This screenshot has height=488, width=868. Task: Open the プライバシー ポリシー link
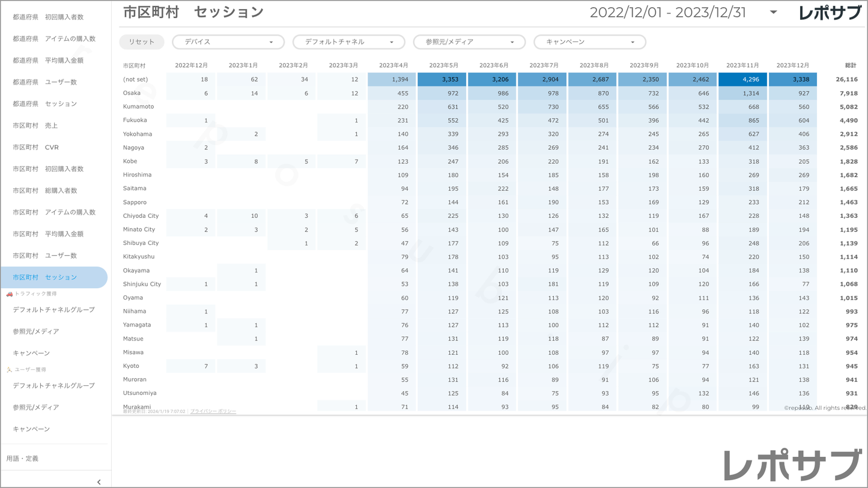pos(213,412)
